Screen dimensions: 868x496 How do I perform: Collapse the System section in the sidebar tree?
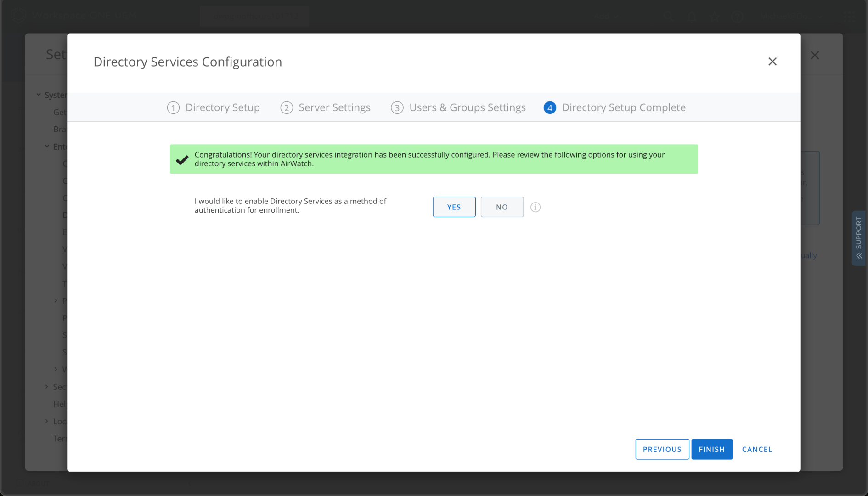[39, 95]
